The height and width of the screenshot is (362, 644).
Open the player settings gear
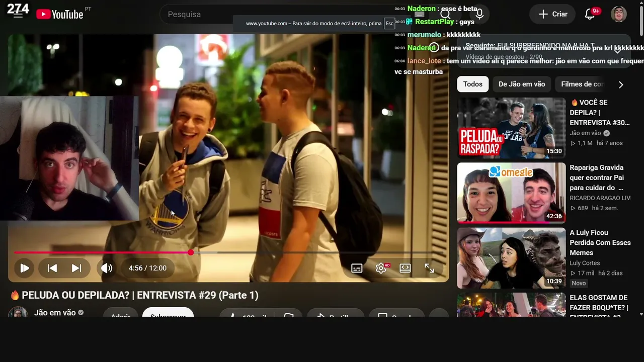click(381, 268)
